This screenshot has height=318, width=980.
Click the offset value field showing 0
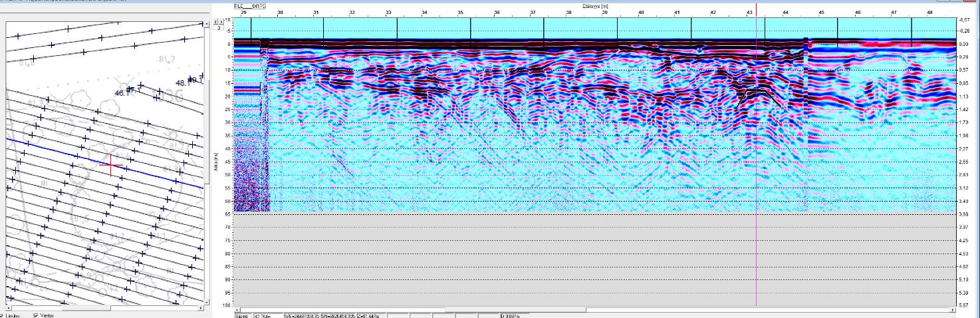tap(218, 29)
